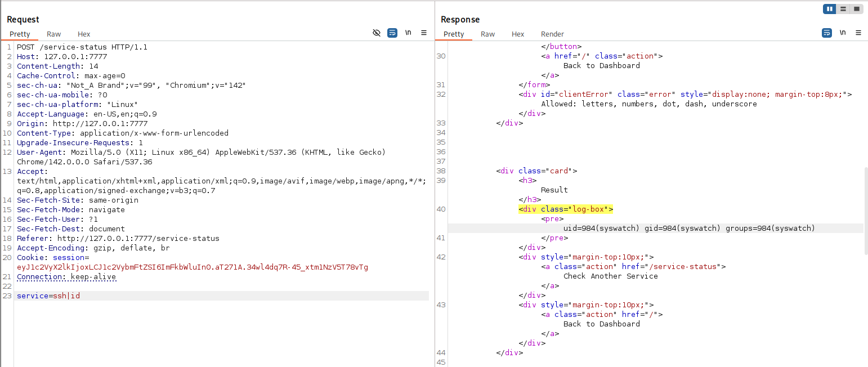Select the side-by-side layout icon

click(x=829, y=9)
